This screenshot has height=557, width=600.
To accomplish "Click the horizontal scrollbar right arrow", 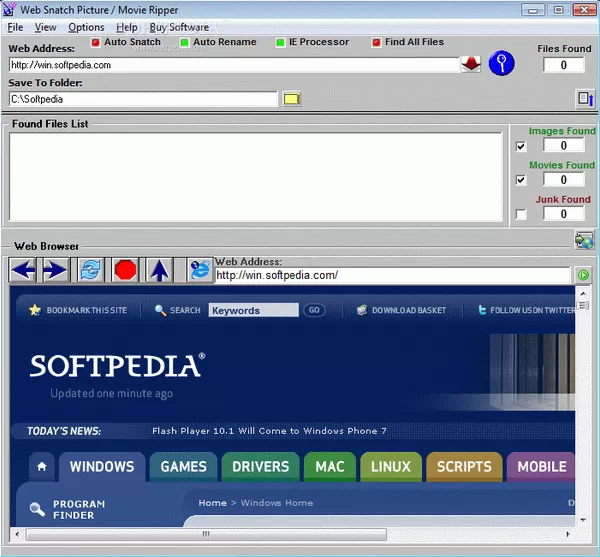I will click(568, 534).
